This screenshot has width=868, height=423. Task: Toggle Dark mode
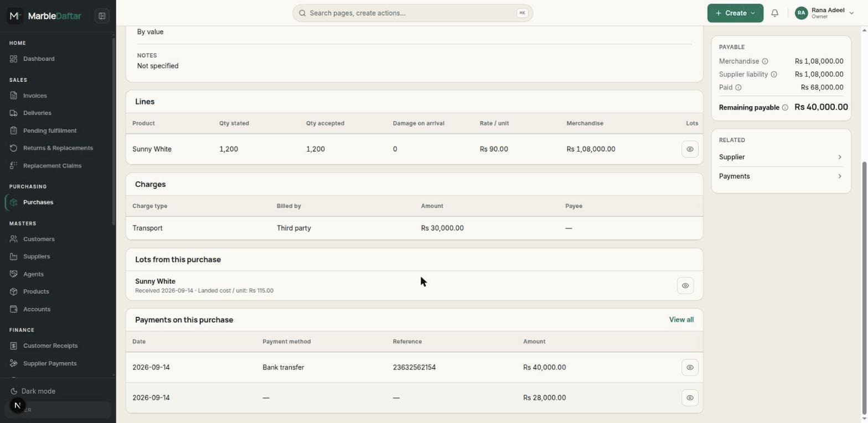tap(33, 391)
